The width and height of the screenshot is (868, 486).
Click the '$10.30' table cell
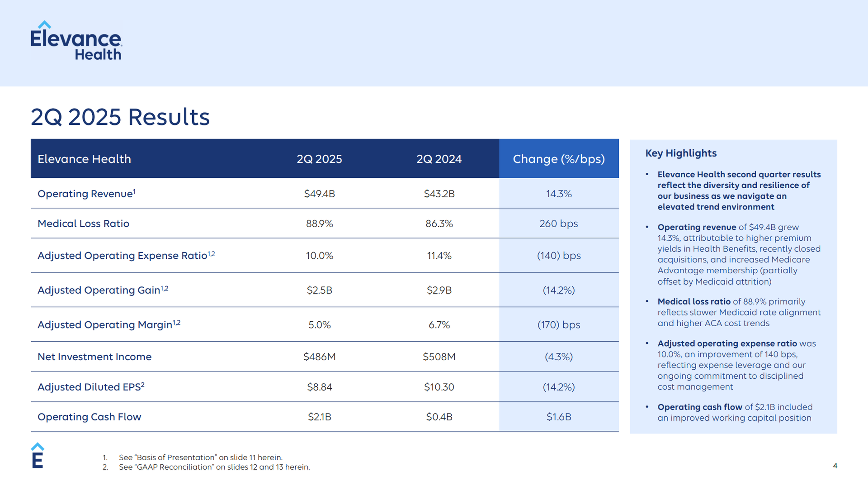point(439,387)
